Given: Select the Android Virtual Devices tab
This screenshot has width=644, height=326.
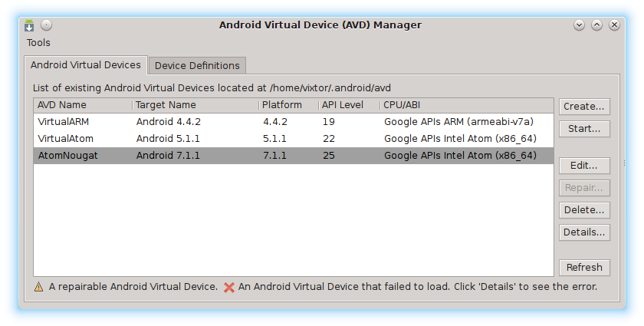Looking at the screenshot, I should (85, 65).
